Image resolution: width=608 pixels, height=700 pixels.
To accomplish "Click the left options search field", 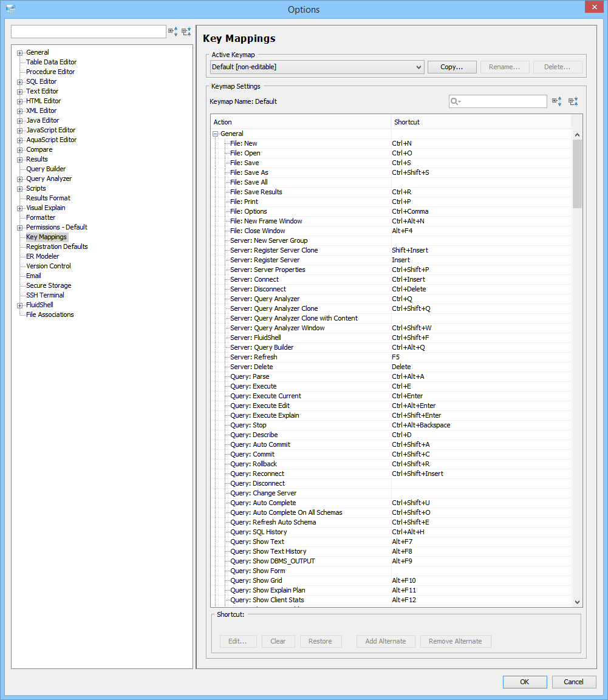I will (89, 32).
